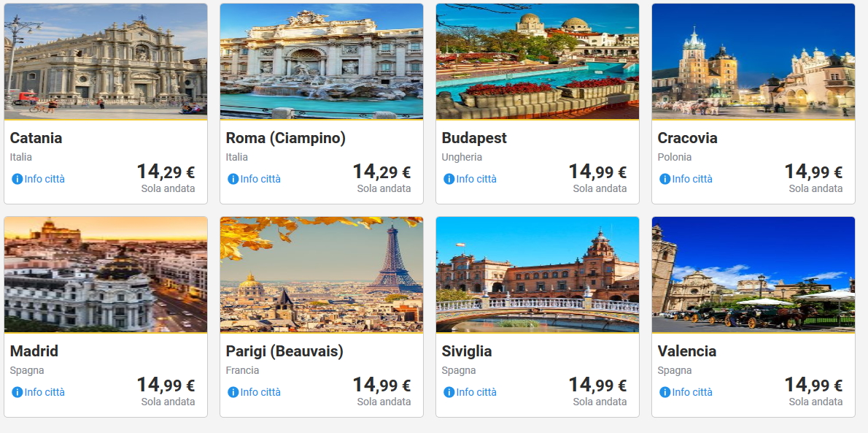Click the Eiffel Tower photo for Parigi
This screenshot has width=868, height=433.
(x=322, y=275)
